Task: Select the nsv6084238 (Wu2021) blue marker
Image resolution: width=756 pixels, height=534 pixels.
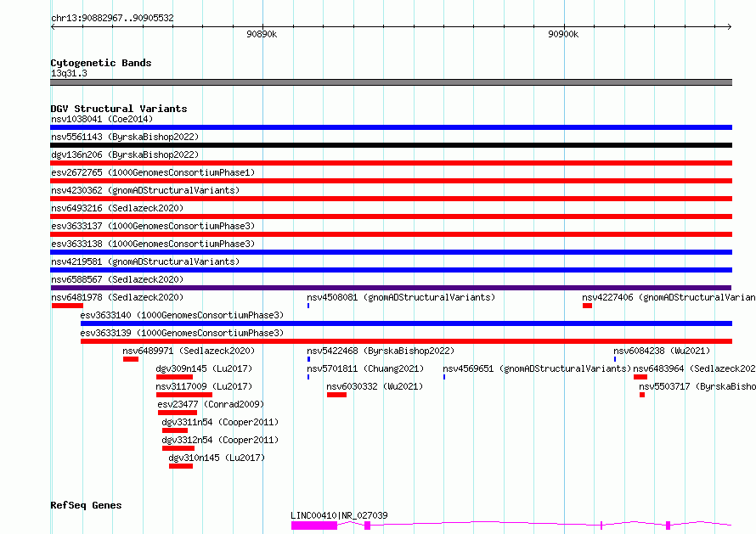Action: tap(615, 359)
